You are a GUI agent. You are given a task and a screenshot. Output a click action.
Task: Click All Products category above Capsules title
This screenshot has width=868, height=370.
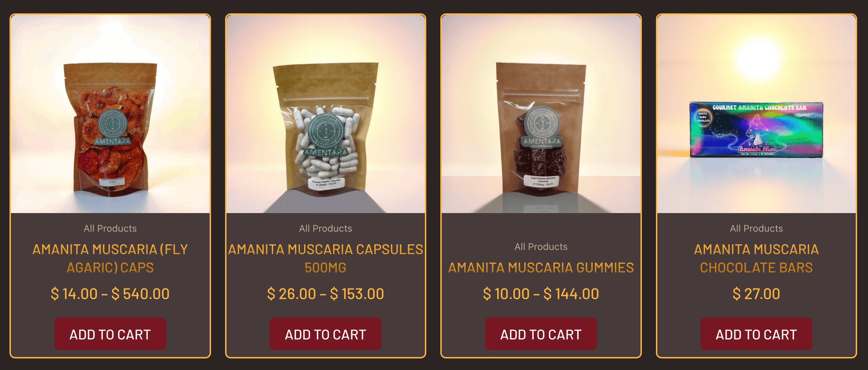pyautogui.click(x=325, y=229)
